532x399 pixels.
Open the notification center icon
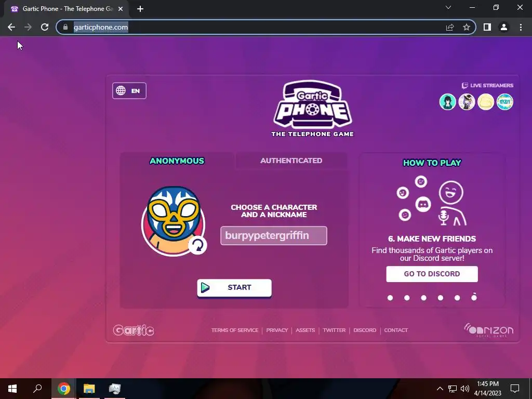515,389
